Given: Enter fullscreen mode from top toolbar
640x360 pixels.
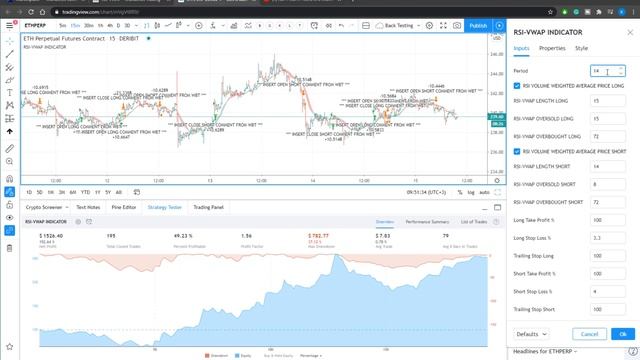Looking at the screenshot, I should 443,25.
